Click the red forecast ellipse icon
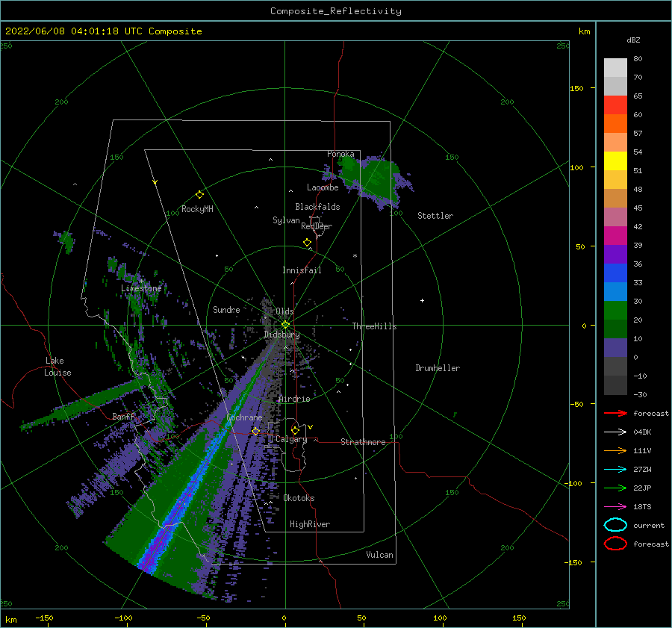Image resolution: width=672 pixels, height=628 pixels. tap(615, 544)
